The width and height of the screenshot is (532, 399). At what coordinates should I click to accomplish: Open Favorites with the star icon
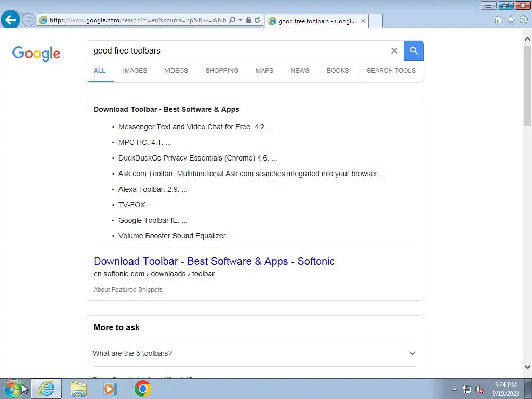click(511, 20)
